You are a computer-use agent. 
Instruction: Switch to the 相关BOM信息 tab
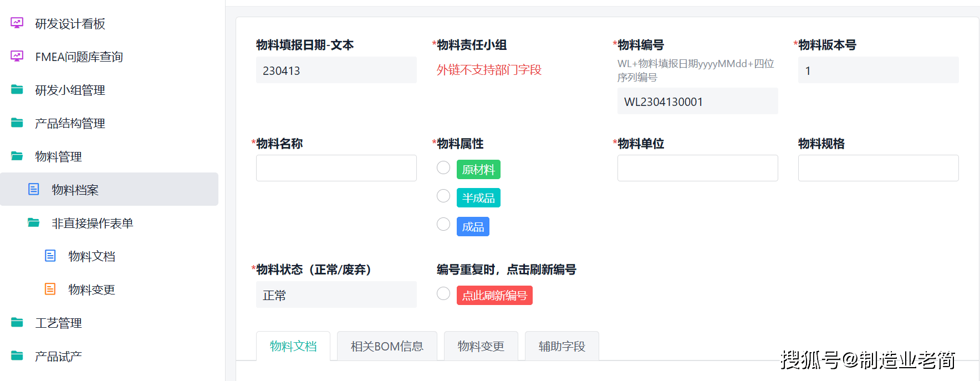(x=387, y=346)
